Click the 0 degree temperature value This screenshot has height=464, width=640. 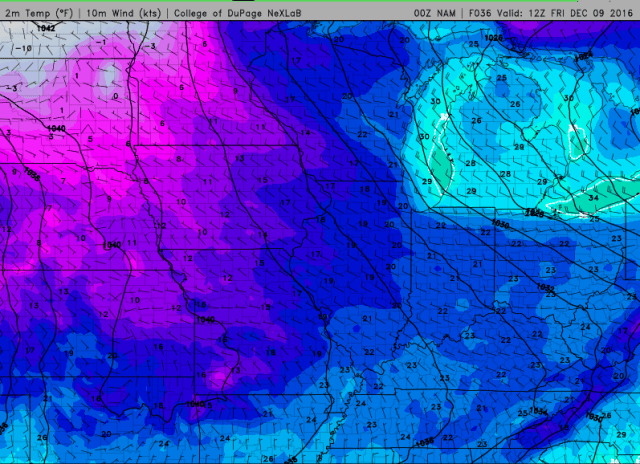(116, 96)
